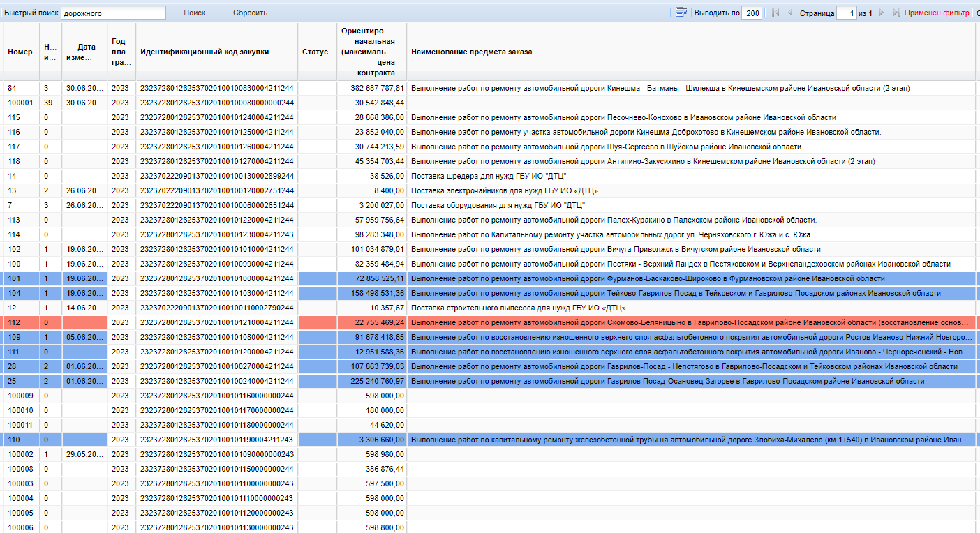Sort by the "Дата изме…" column header

click(86, 52)
